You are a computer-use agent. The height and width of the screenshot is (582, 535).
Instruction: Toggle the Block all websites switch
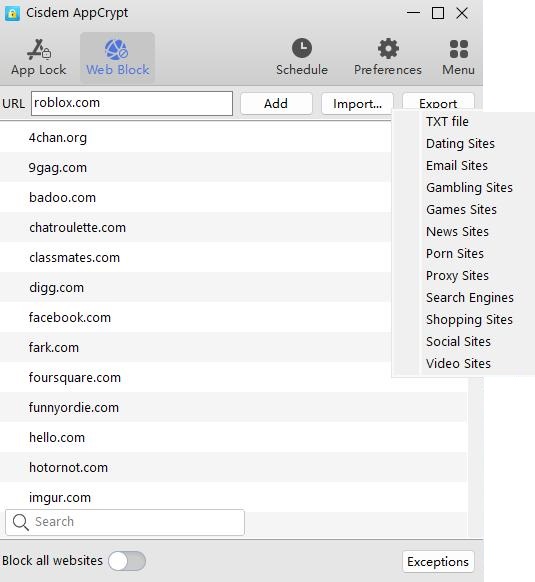coord(127,560)
